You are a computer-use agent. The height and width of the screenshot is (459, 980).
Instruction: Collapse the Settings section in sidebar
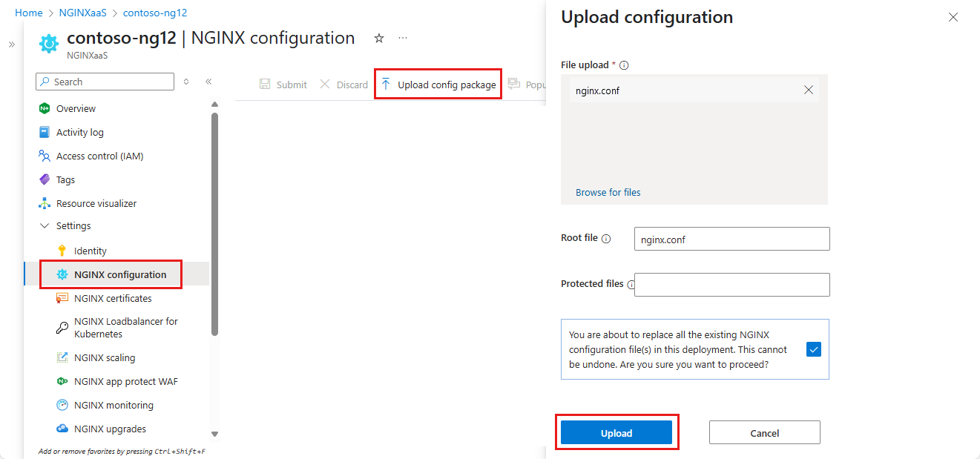coord(45,225)
